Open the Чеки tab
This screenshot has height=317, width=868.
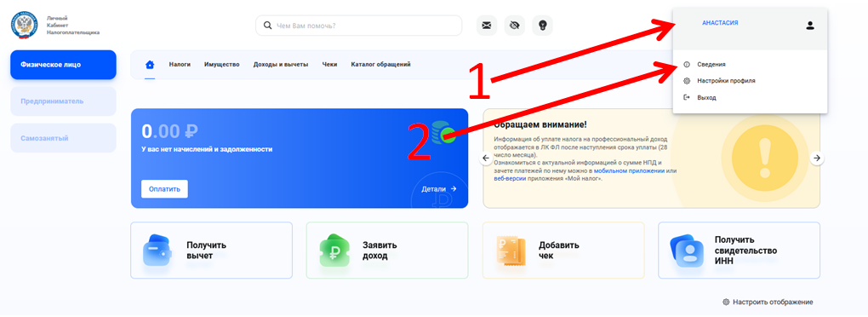330,65
